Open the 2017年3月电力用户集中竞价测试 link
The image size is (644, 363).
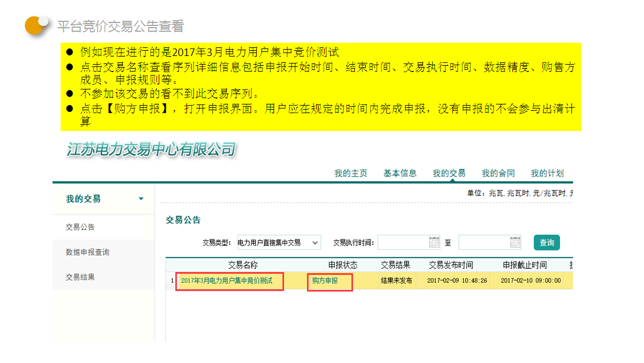tap(226, 280)
